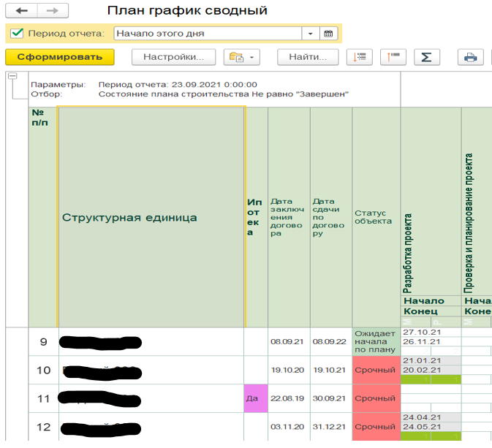
Task: Open the period calendar picker icon
Action: (x=328, y=34)
